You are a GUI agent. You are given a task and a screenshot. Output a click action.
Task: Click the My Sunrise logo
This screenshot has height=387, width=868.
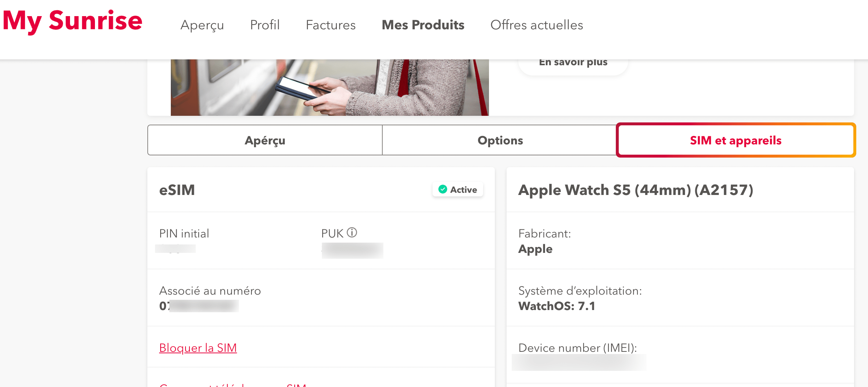(x=73, y=21)
